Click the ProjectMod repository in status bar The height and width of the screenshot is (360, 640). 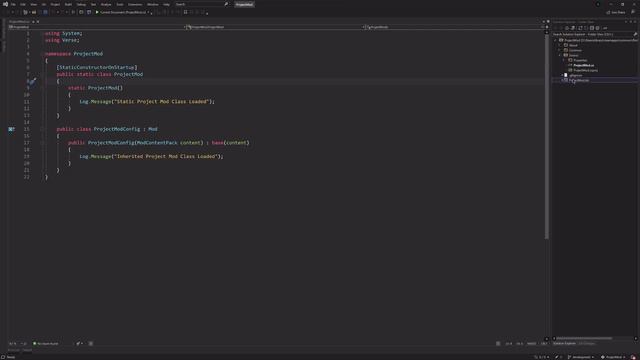point(613,357)
